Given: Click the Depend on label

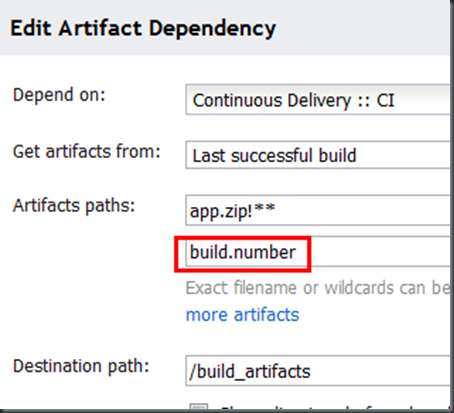Looking at the screenshot, I should point(59,95).
